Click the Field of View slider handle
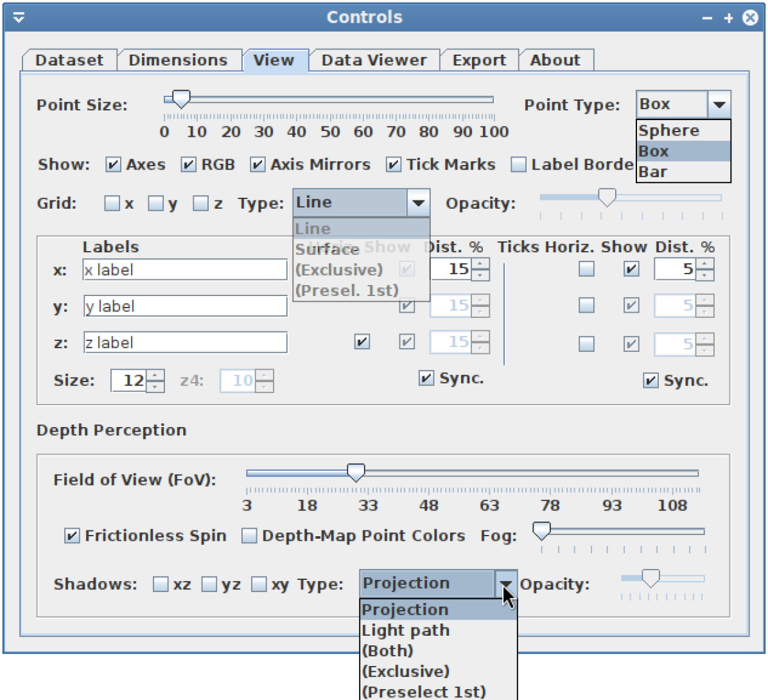 click(x=356, y=473)
